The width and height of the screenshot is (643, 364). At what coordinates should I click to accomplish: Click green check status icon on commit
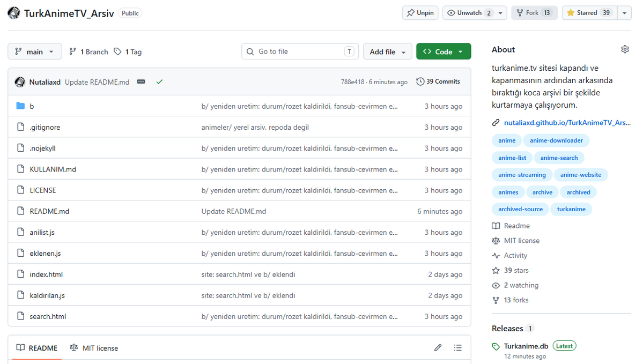pyautogui.click(x=159, y=81)
